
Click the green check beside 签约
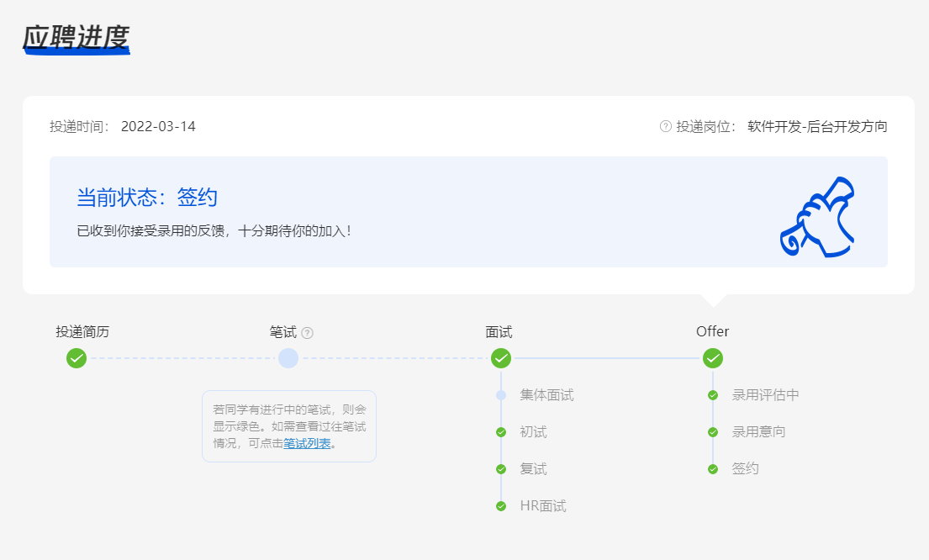tap(713, 469)
